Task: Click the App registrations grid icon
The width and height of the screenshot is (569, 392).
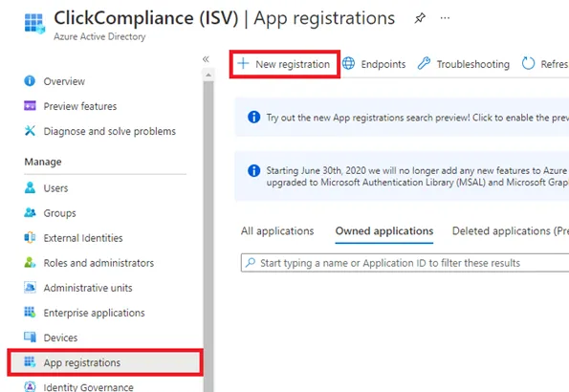Action: point(30,361)
